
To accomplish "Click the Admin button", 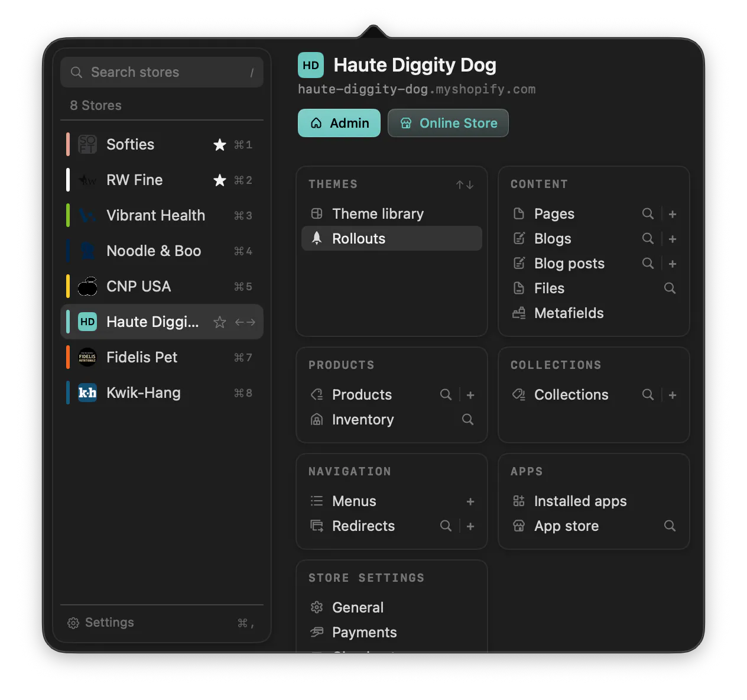I will pyautogui.click(x=339, y=123).
